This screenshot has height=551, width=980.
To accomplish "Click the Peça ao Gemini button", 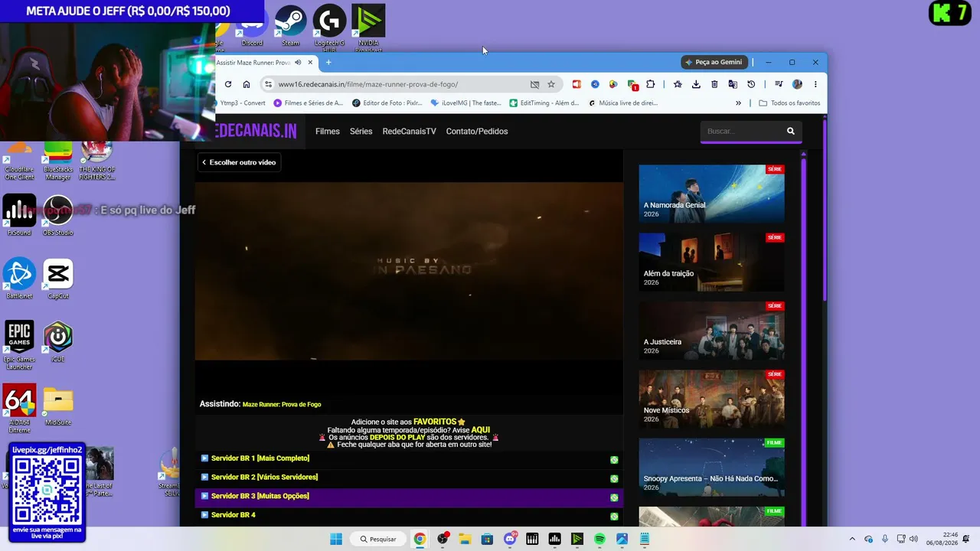I will pyautogui.click(x=713, y=62).
